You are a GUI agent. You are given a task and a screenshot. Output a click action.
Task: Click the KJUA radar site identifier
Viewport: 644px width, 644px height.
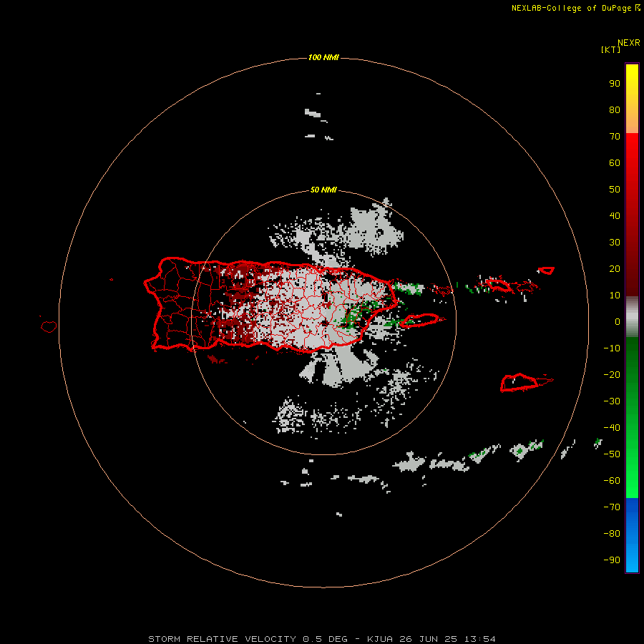(x=380, y=639)
